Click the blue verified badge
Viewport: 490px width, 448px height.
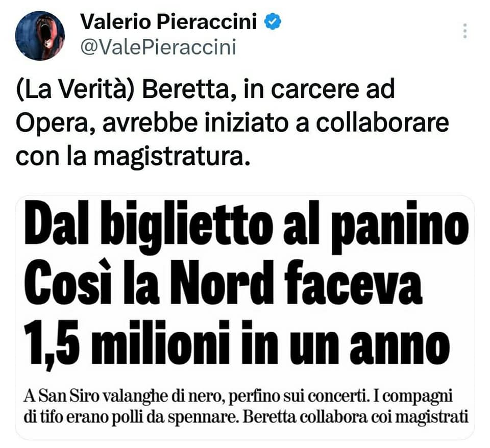coord(273,21)
